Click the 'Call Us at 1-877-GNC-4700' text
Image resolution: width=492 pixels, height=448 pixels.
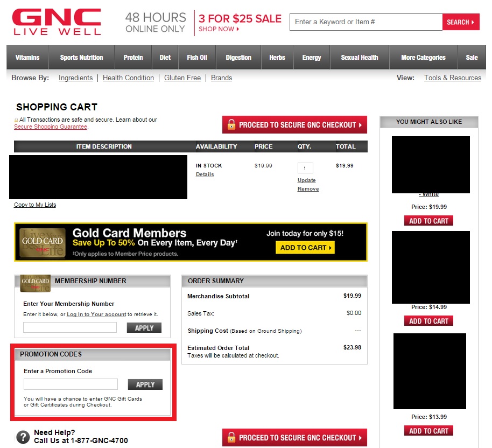pyautogui.click(x=81, y=440)
